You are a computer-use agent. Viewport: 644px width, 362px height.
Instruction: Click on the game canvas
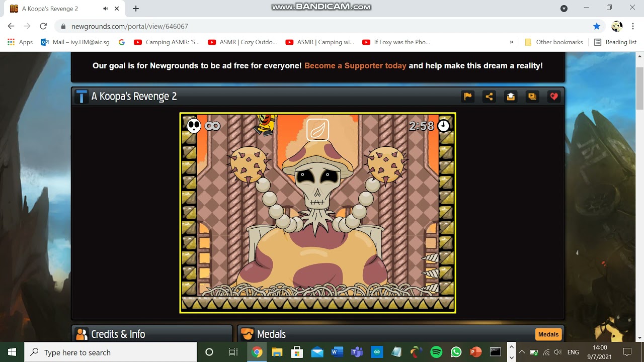pos(318,213)
